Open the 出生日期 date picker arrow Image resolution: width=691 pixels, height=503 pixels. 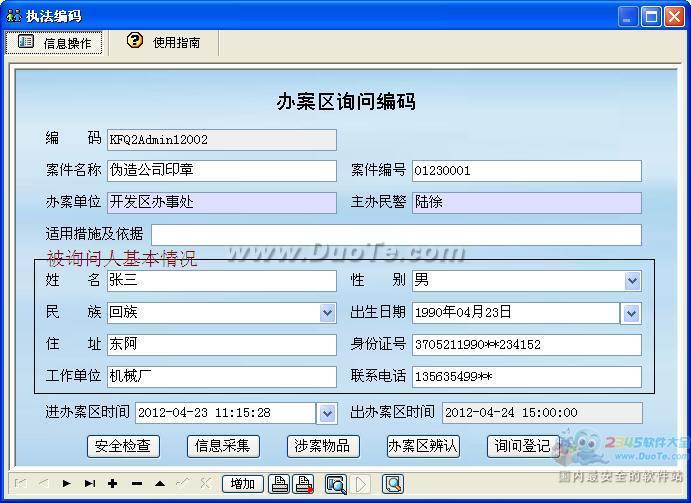pyautogui.click(x=631, y=313)
